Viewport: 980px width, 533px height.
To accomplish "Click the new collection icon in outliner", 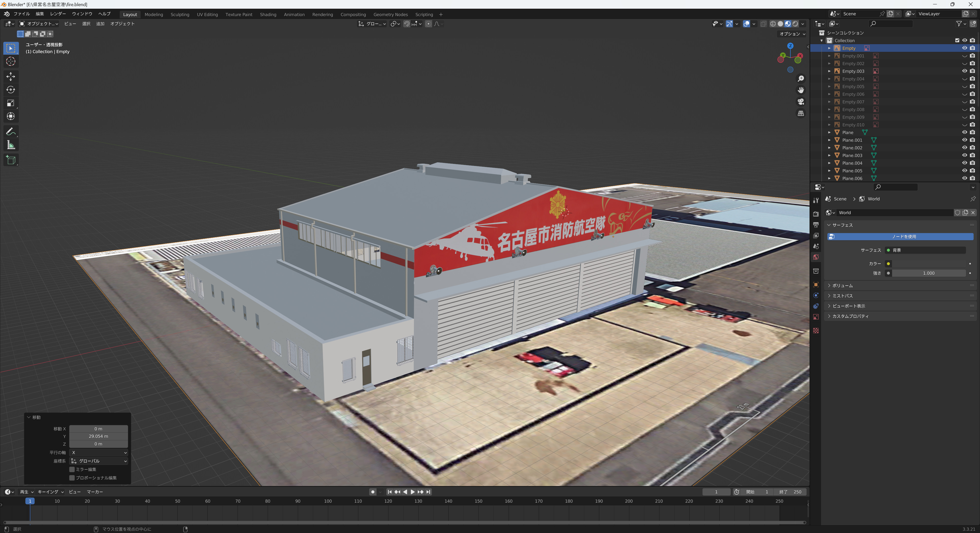I will pos(973,23).
